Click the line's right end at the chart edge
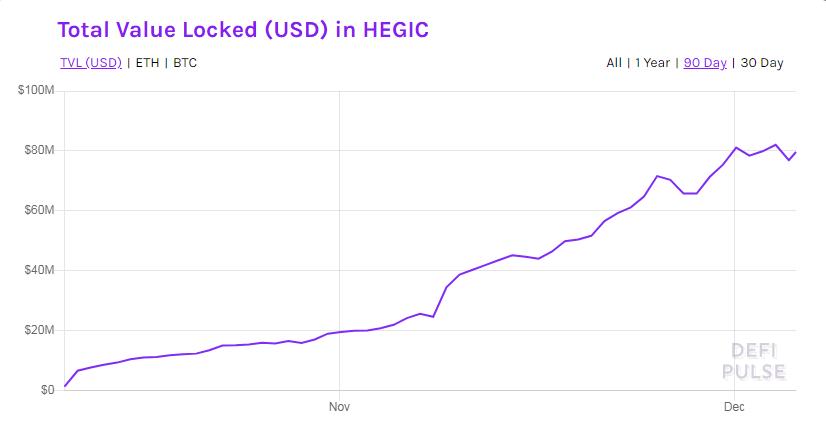Viewport: 826px width, 433px height. click(x=795, y=152)
